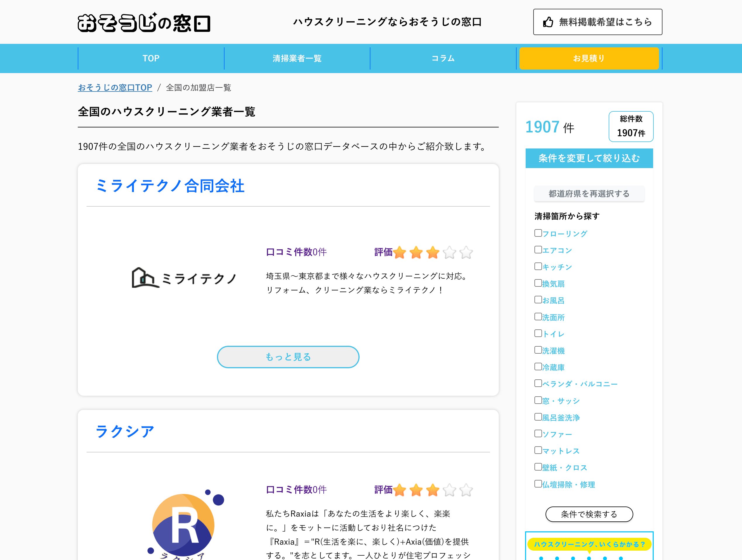
Task: Select the 仏壇掃除・修理 checkbox
Action: pyautogui.click(x=538, y=484)
